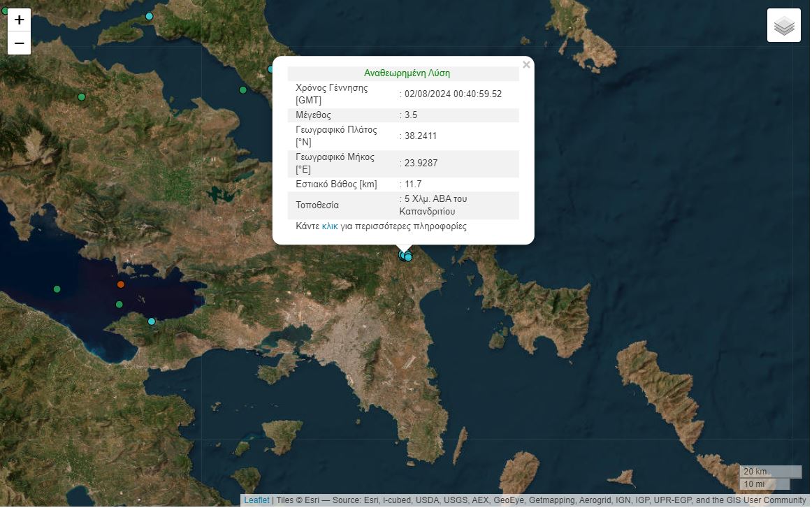Click the cyan marker south of orange marker
Screen dimensions: 812x508
coord(151,321)
